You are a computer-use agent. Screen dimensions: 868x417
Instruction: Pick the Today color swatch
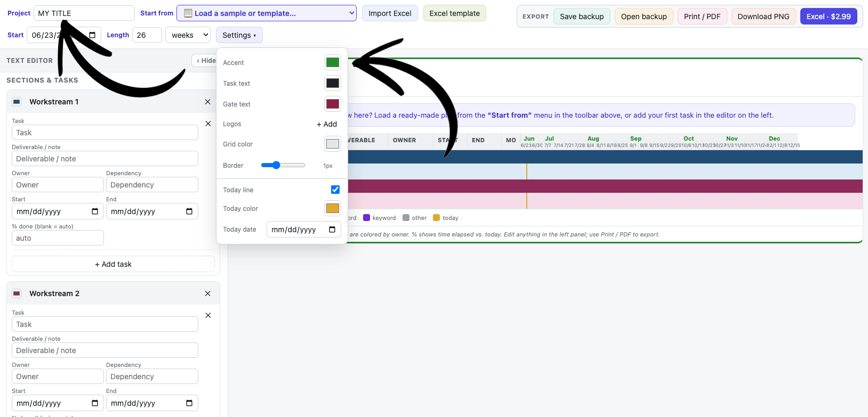[x=333, y=208]
